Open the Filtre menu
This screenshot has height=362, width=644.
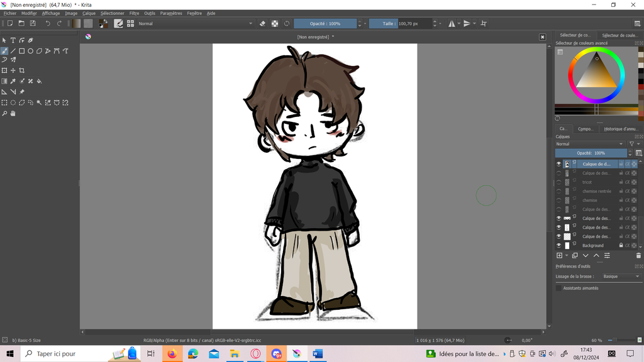point(134,13)
